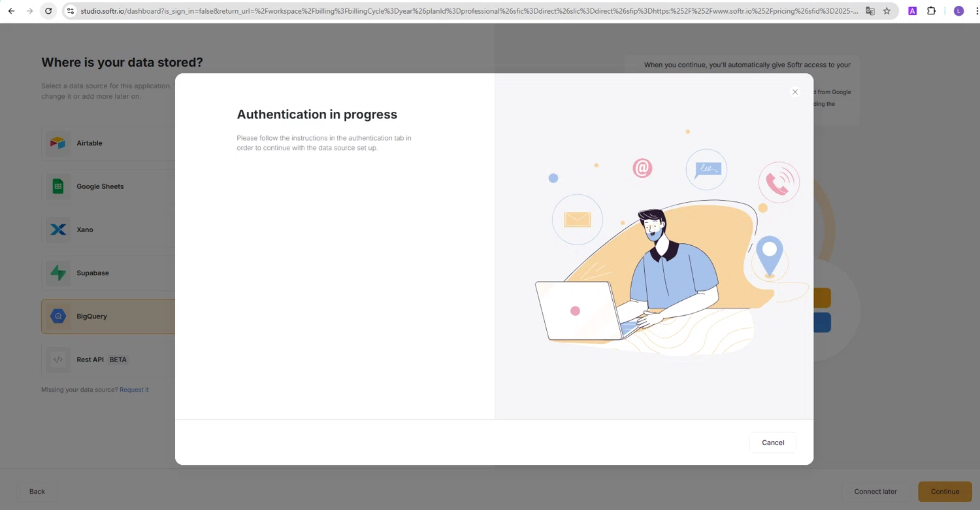Open site information icon in address bar

[x=71, y=11]
